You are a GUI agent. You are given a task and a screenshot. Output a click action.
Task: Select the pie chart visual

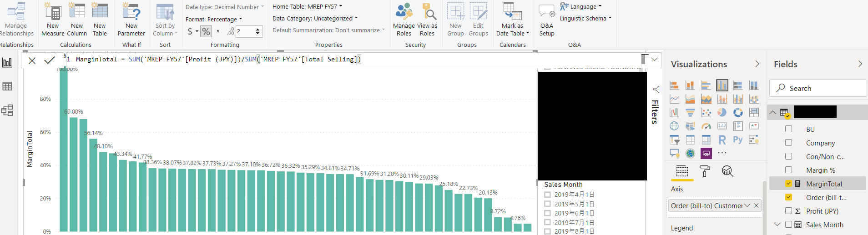[722, 112]
